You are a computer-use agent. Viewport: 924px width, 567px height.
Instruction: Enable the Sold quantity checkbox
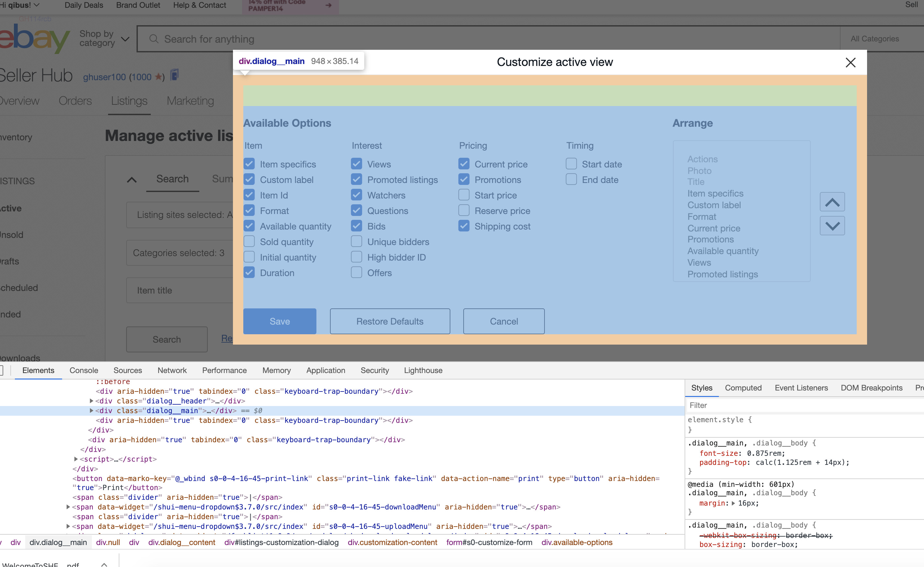click(x=249, y=241)
